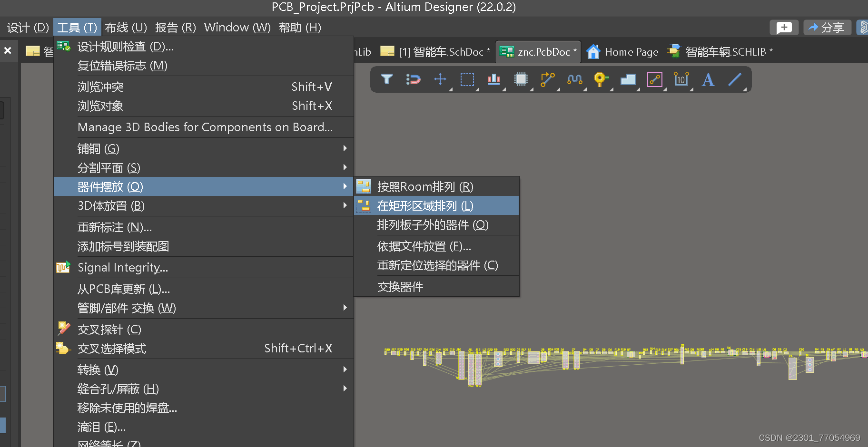The image size is (868, 447).
Task: Choose 滴泪 (E)... menu entry
Action: point(204,427)
